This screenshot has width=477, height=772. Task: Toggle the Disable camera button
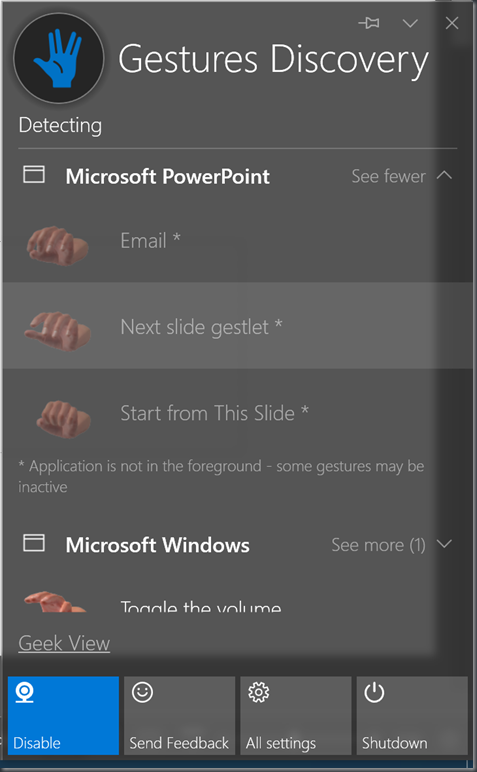tap(63, 715)
